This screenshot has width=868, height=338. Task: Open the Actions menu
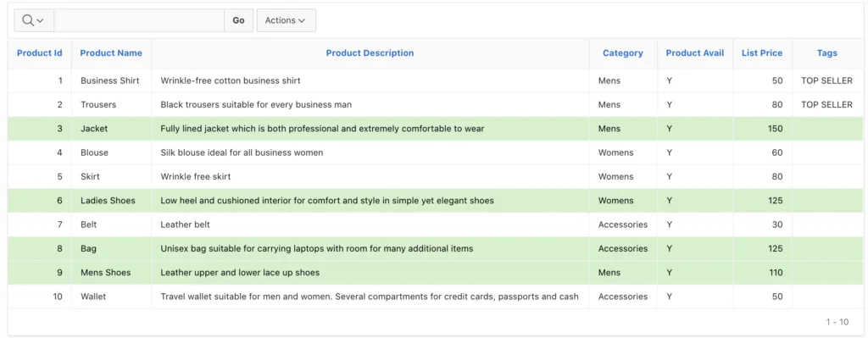click(x=287, y=20)
